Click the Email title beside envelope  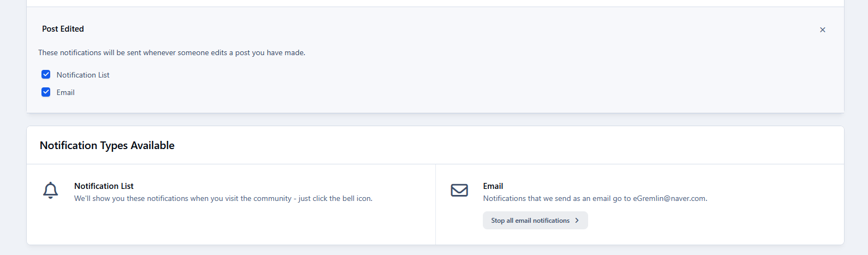coord(493,186)
